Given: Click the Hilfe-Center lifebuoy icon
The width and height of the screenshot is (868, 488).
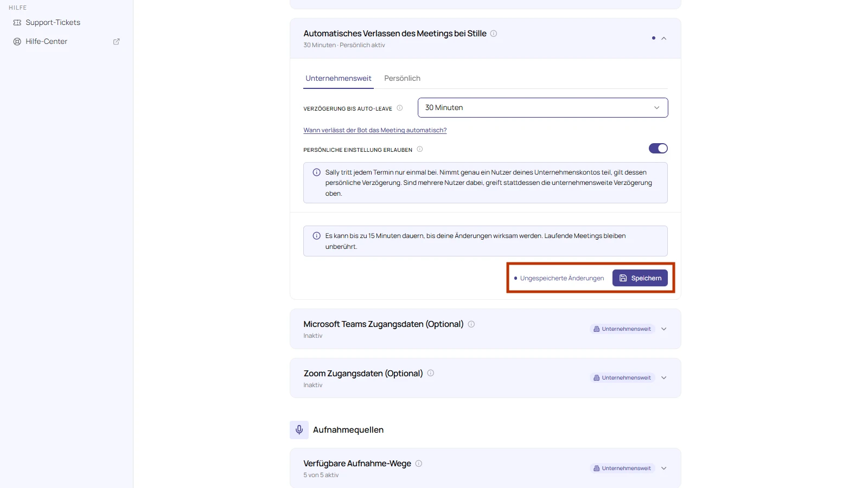Looking at the screenshot, I should point(17,41).
